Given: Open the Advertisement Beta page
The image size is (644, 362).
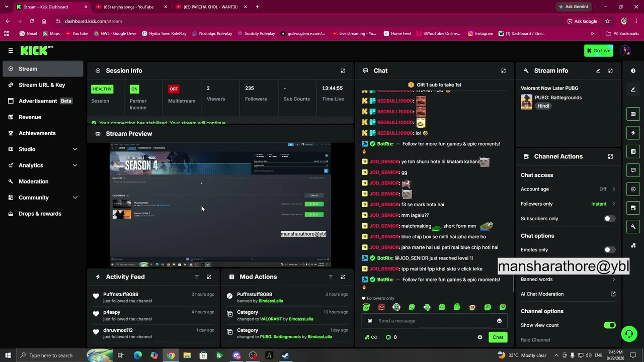Looking at the screenshot, I should pos(43,101).
